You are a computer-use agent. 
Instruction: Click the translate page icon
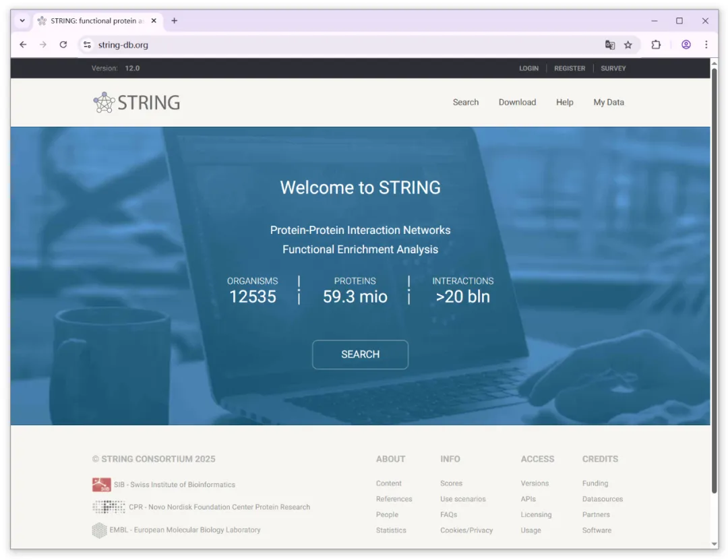[609, 44]
